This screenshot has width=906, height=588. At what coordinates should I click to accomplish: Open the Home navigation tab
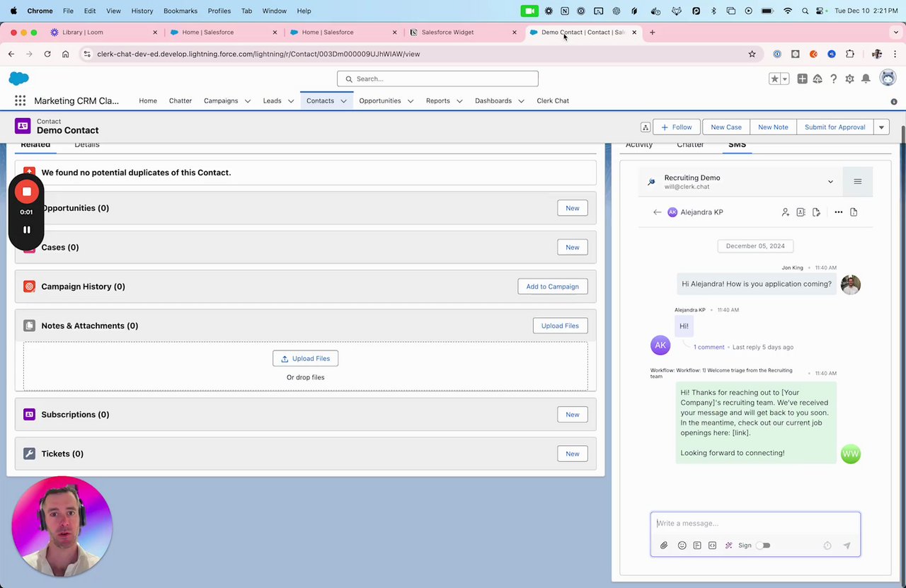pos(148,101)
